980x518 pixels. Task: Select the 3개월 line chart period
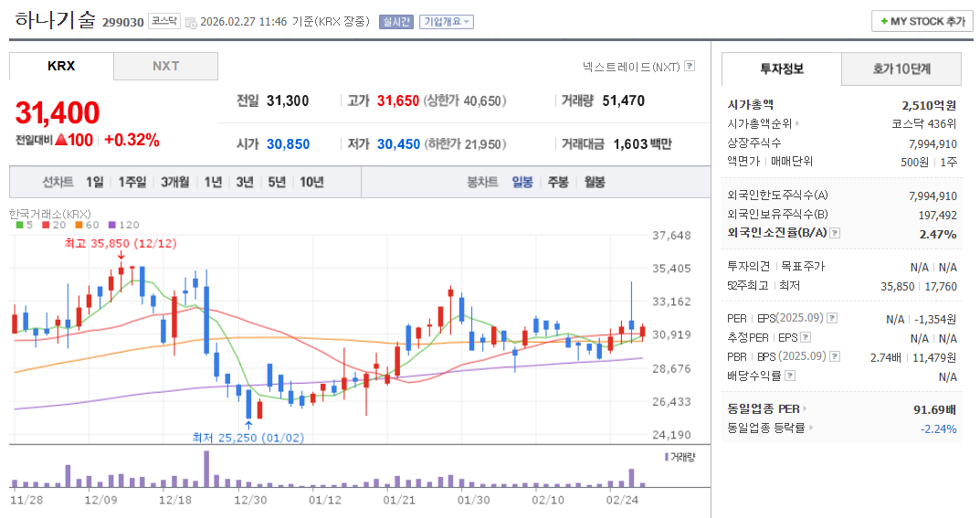point(175,182)
